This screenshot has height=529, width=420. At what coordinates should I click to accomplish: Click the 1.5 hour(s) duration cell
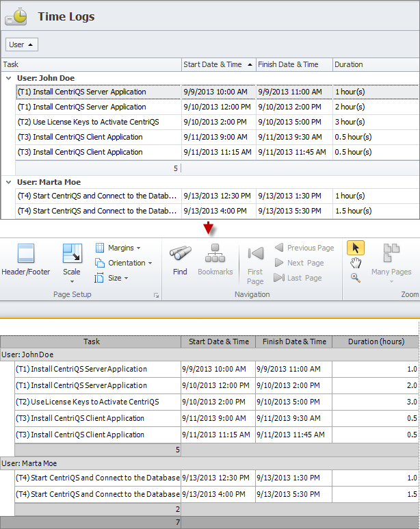[376, 211]
